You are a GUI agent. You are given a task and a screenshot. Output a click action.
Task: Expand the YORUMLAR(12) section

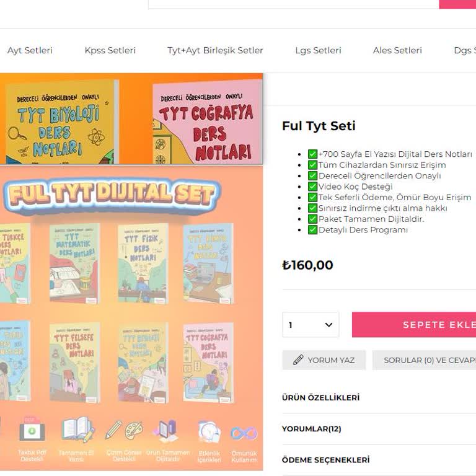(x=379, y=429)
